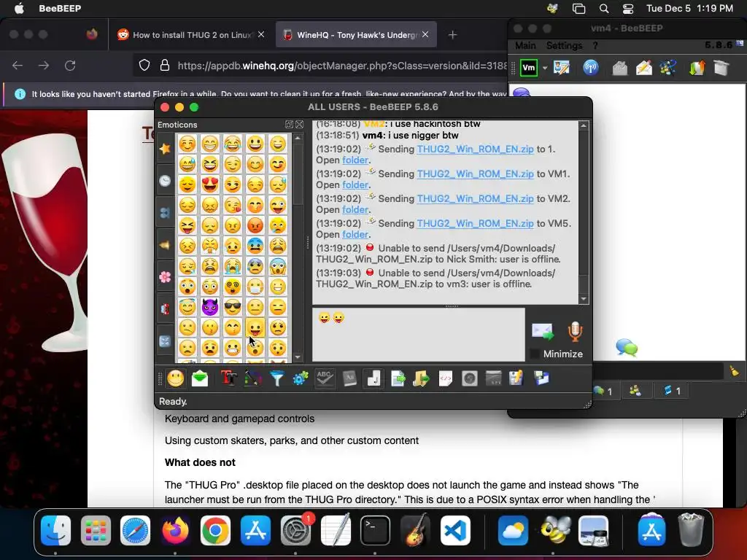Close the Emoticons panel
Image resolution: width=747 pixels, height=560 pixels.
[299, 124]
